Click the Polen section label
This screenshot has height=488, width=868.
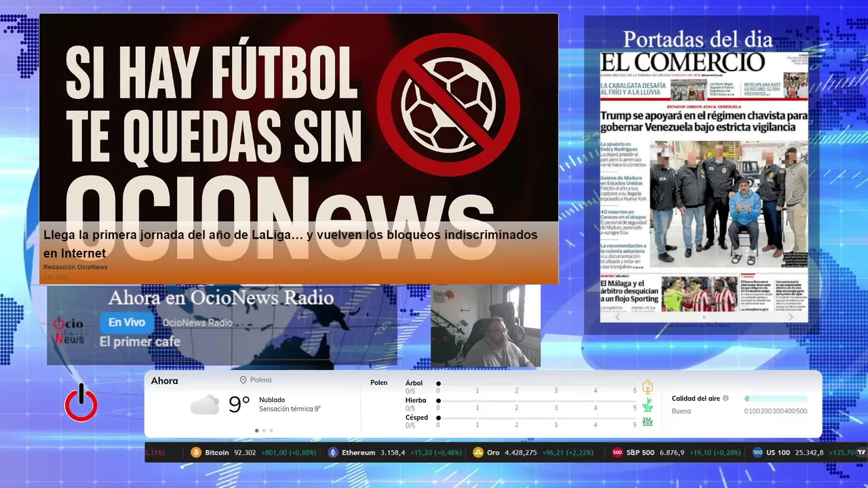click(x=379, y=383)
